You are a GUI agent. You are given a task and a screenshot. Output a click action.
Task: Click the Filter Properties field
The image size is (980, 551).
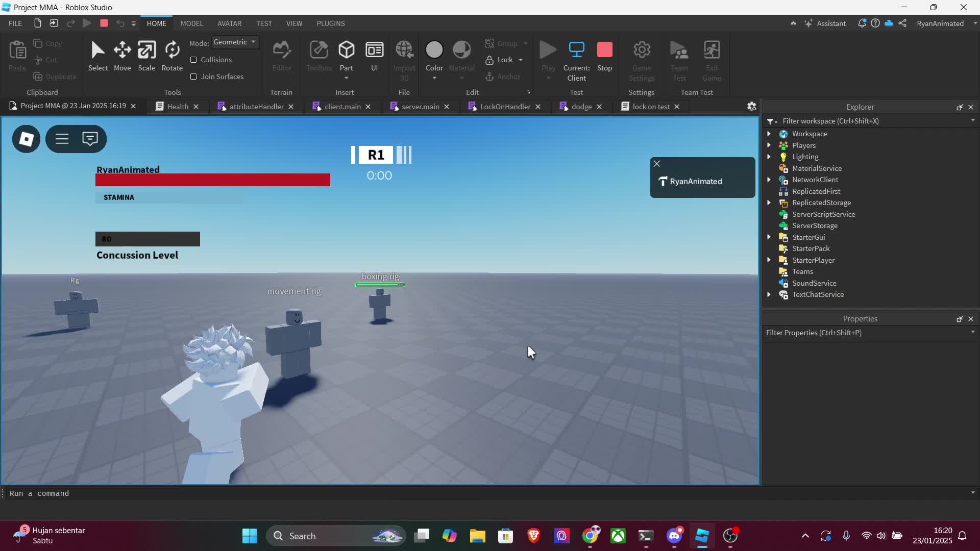coord(870,333)
